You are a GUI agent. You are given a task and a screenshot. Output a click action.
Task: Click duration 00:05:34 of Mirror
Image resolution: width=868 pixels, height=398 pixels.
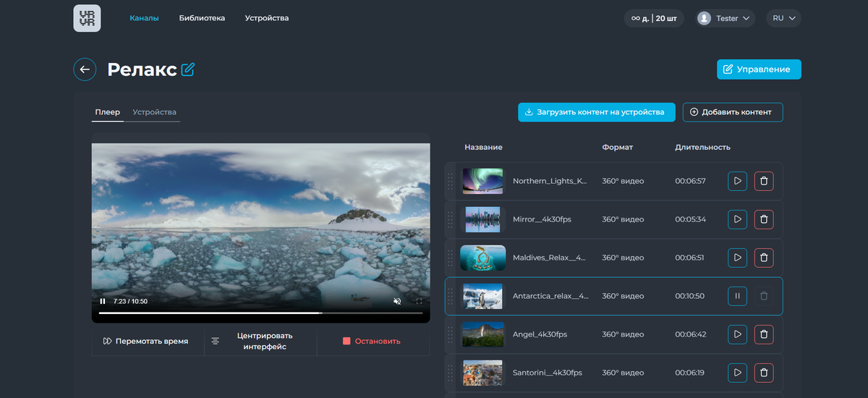[690, 219]
